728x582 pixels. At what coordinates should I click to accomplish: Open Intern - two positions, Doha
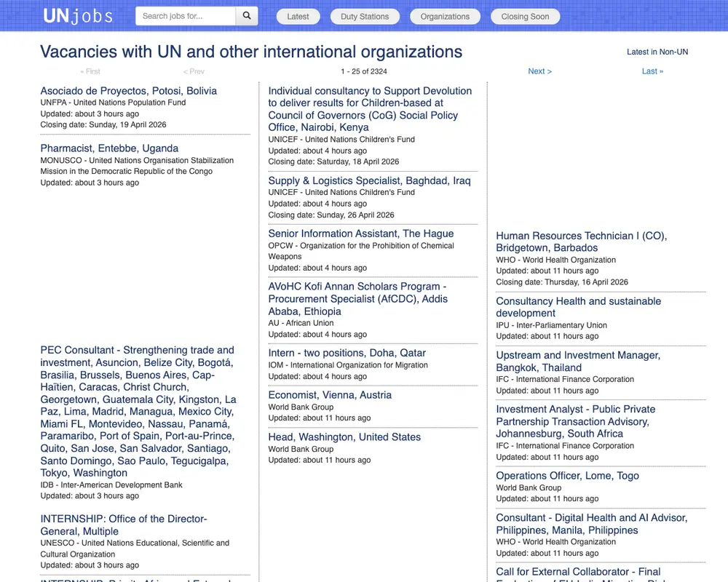[347, 353]
